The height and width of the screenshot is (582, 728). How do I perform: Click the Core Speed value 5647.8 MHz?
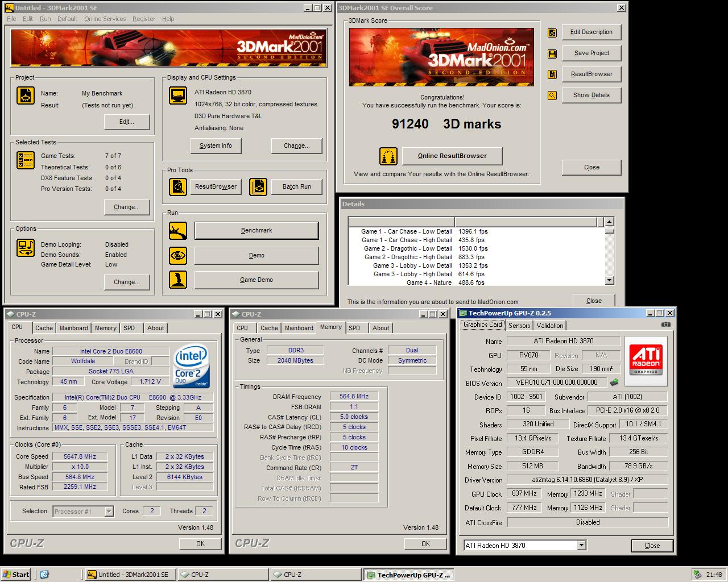coord(80,457)
